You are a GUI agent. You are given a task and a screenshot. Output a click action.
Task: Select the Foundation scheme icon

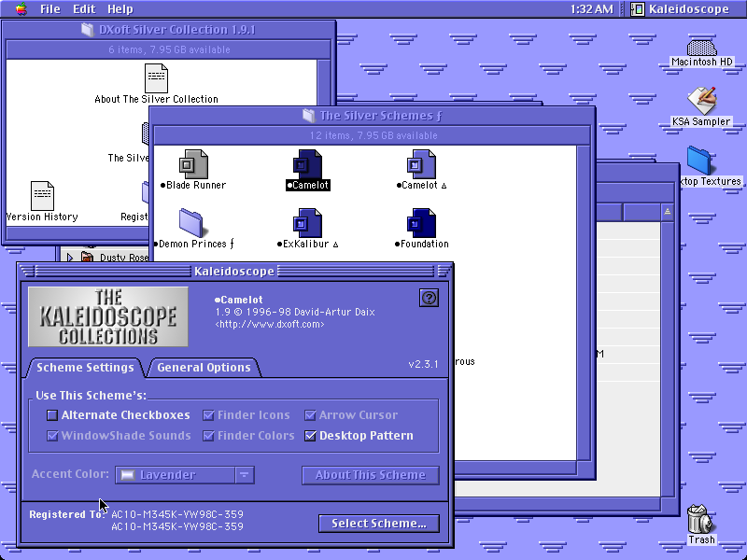[x=422, y=223]
